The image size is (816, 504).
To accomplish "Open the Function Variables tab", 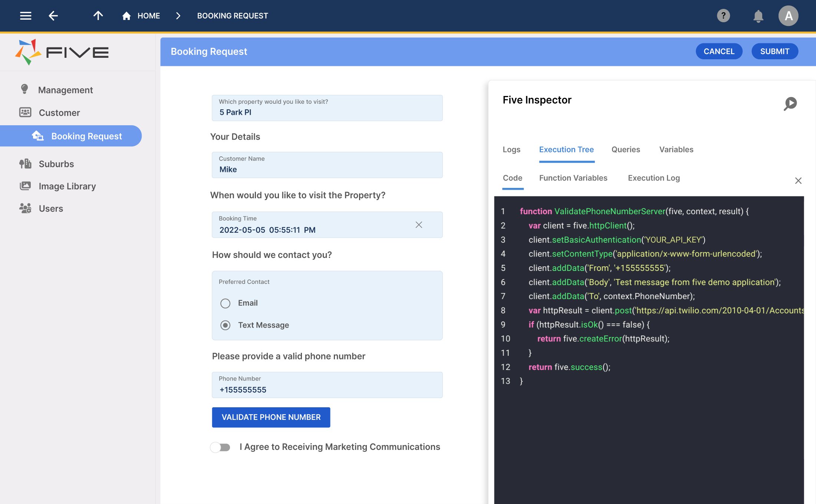I will coord(573,178).
